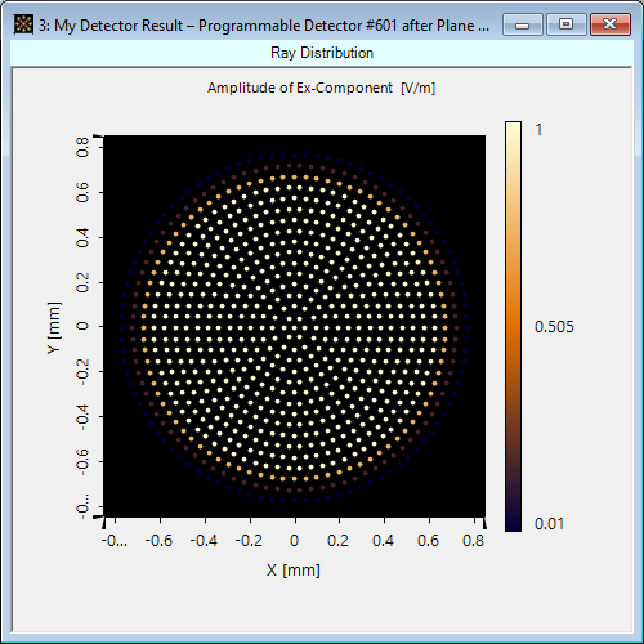Screen dimensions: 644x644
Task: Select the Ray Distribution header bar
Action: [x=321, y=53]
